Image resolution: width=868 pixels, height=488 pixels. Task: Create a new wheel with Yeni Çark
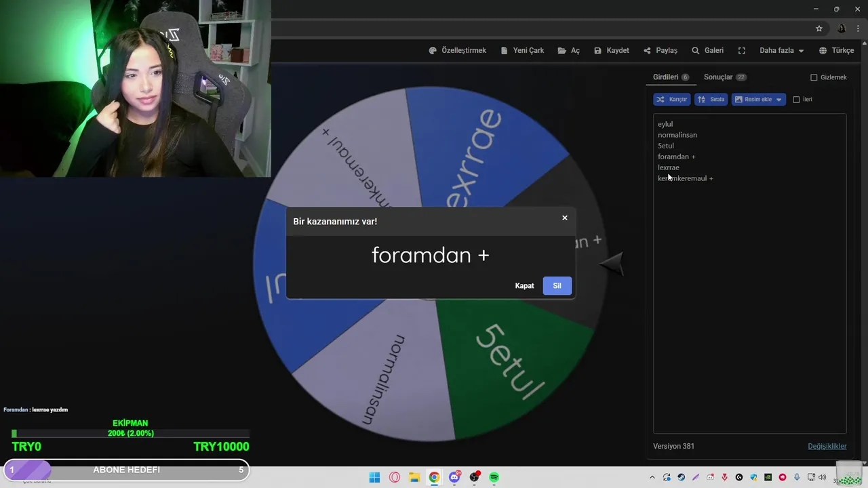click(522, 51)
